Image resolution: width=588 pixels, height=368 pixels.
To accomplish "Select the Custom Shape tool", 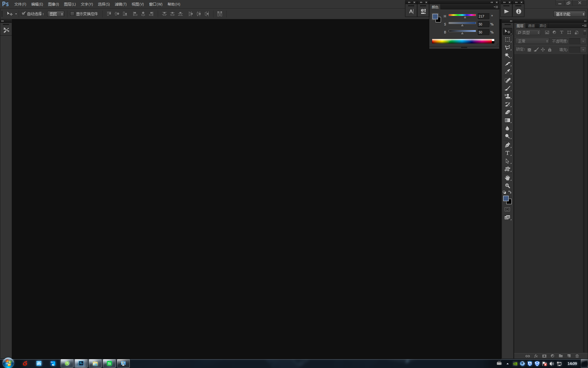I will [x=507, y=169].
